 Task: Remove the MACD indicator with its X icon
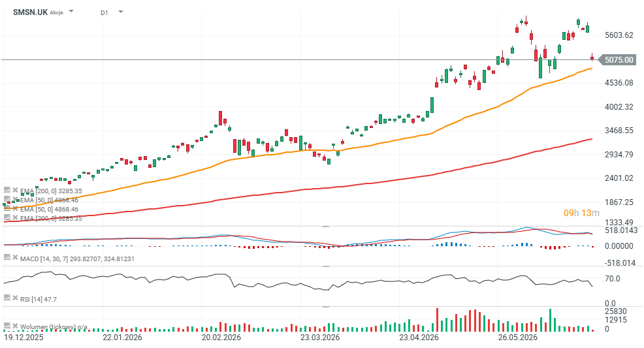pos(15,257)
